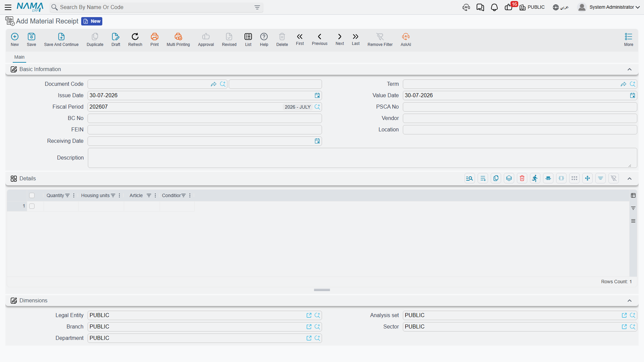
Task: Go to First record
Action: pyautogui.click(x=300, y=40)
